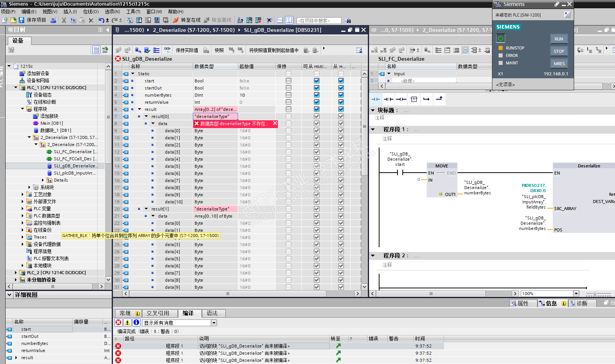
Task: Toggle HMI writable checkbox for numberBytes row
Action: [341, 95]
